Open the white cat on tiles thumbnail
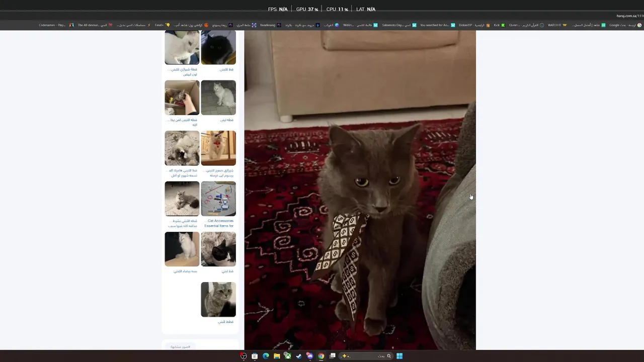Screen dimensions: 644x362 pos(218,98)
